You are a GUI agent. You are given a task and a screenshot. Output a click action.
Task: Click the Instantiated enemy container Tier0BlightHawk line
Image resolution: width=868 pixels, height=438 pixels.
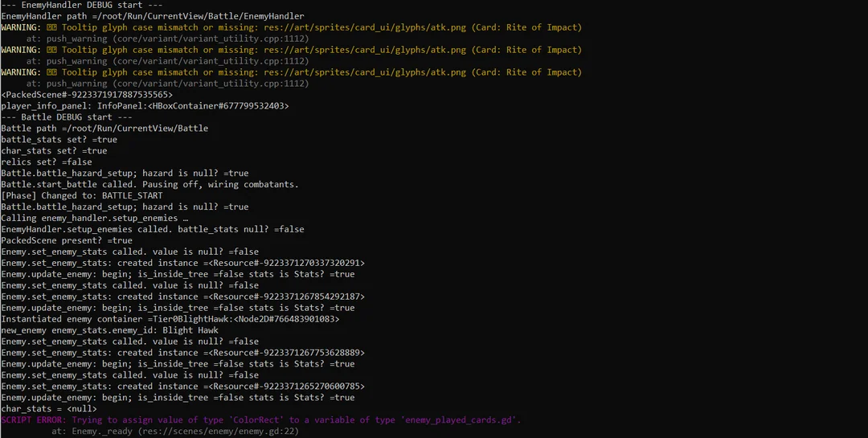tap(170, 319)
